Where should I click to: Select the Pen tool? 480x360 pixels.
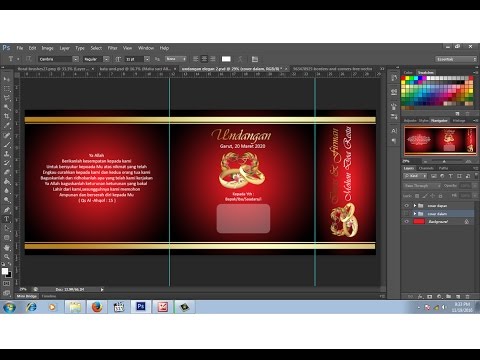pos(7,210)
